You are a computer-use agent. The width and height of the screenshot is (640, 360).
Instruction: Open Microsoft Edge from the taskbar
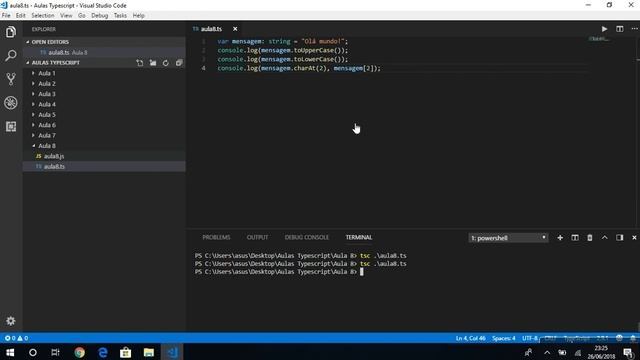pyautogui.click(x=103, y=352)
